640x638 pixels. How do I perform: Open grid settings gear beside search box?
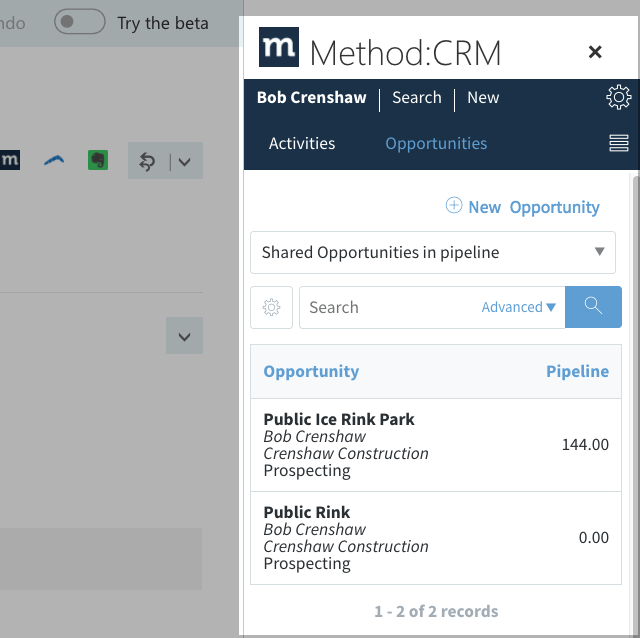271,307
